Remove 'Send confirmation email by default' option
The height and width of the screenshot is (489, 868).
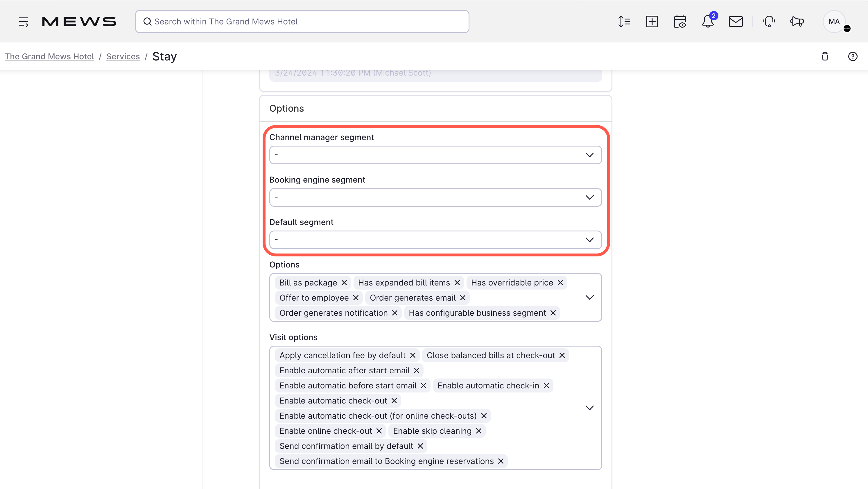click(x=420, y=446)
